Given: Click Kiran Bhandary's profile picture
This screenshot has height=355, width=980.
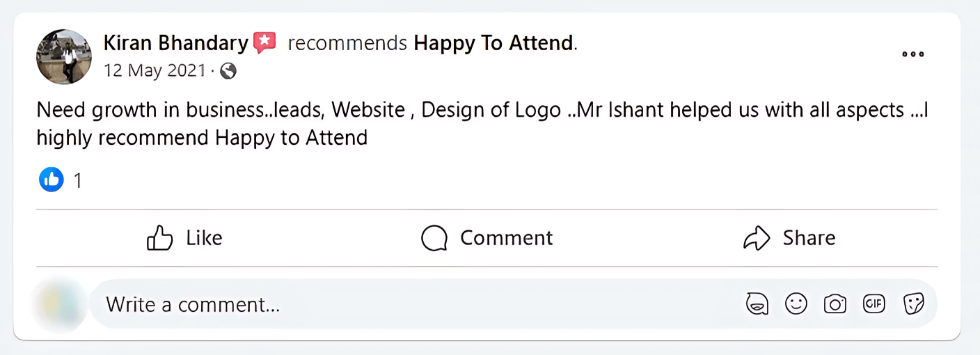Looking at the screenshot, I should click(x=64, y=56).
